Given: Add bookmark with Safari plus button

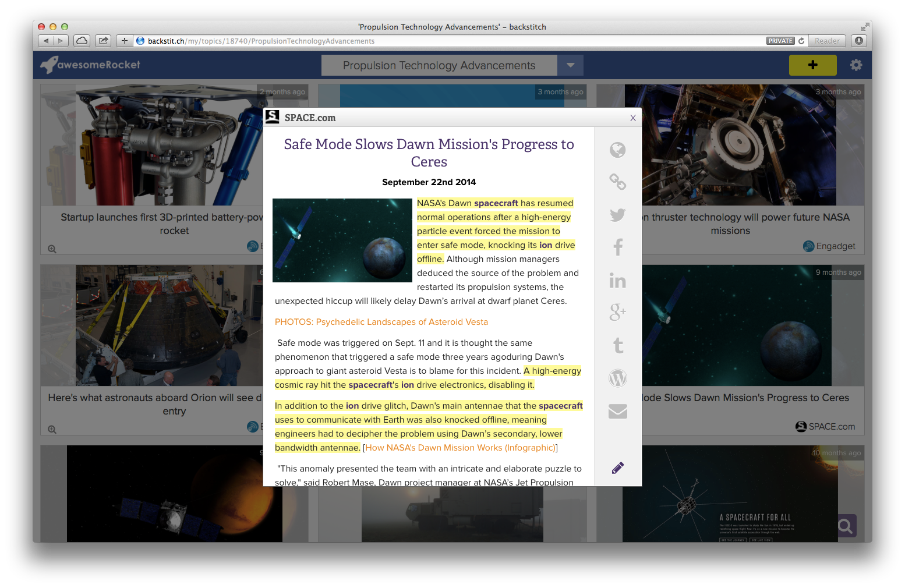Looking at the screenshot, I should [x=124, y=41].
